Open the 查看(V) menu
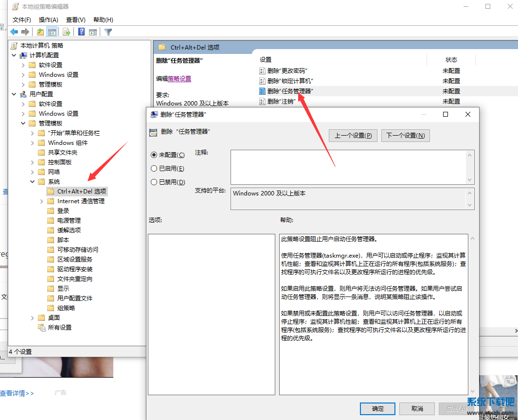 (75, 20)
